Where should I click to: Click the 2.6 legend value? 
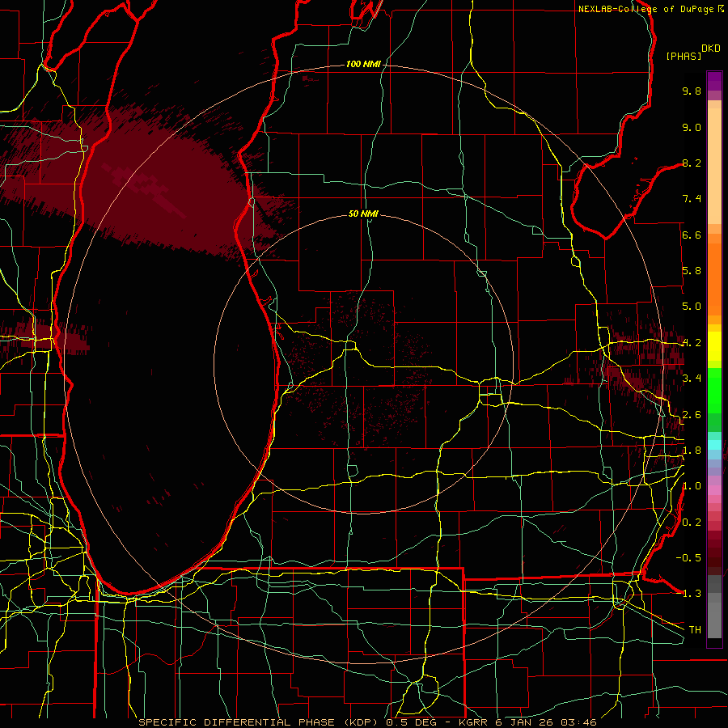(x=692, y=415)
